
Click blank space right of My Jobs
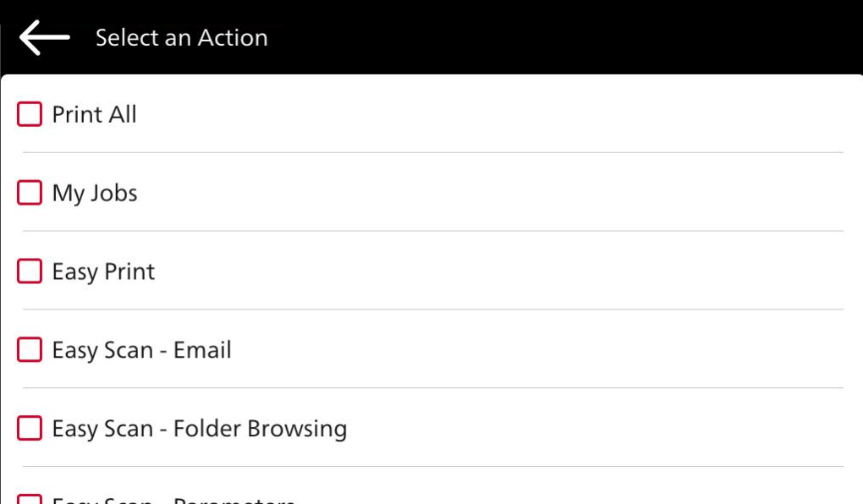(x=508, y=193)
